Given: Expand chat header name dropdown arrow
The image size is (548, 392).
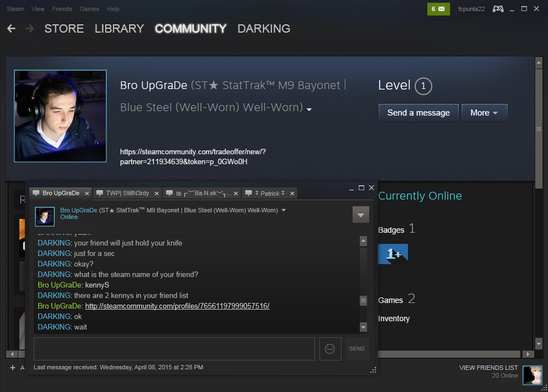Looking at the screenshot, I should (x=284, y=210).
